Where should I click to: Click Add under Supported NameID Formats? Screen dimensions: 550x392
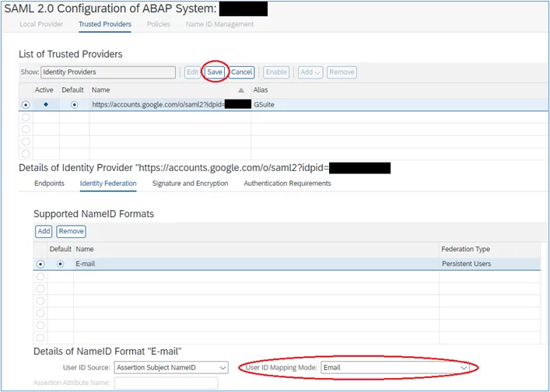[44, 232]
